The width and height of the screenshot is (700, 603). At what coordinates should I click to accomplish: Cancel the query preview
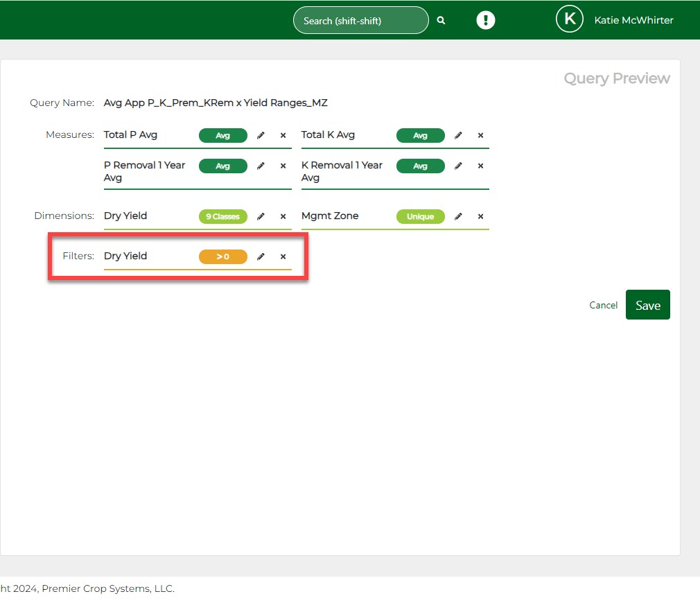[603, 305]
